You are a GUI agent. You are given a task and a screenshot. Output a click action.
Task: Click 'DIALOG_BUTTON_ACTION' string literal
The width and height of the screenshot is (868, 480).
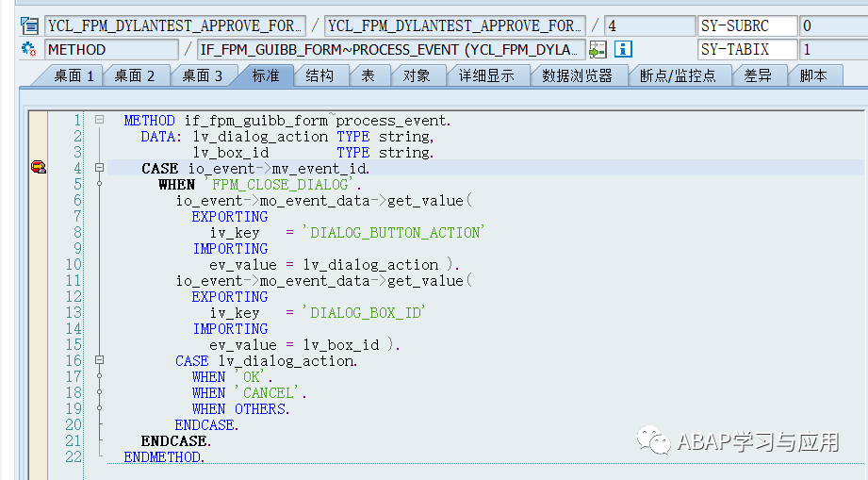coord(394,233)
